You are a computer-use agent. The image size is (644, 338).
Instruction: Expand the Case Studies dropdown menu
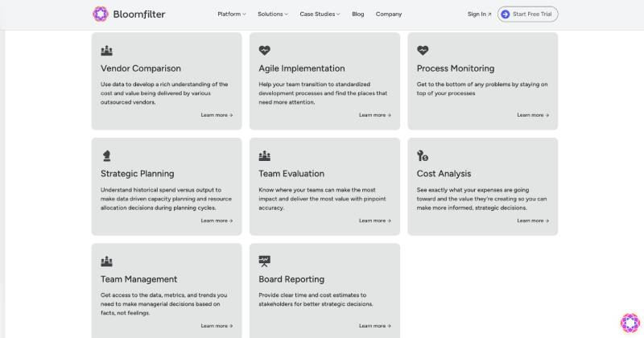click(320, 14)
